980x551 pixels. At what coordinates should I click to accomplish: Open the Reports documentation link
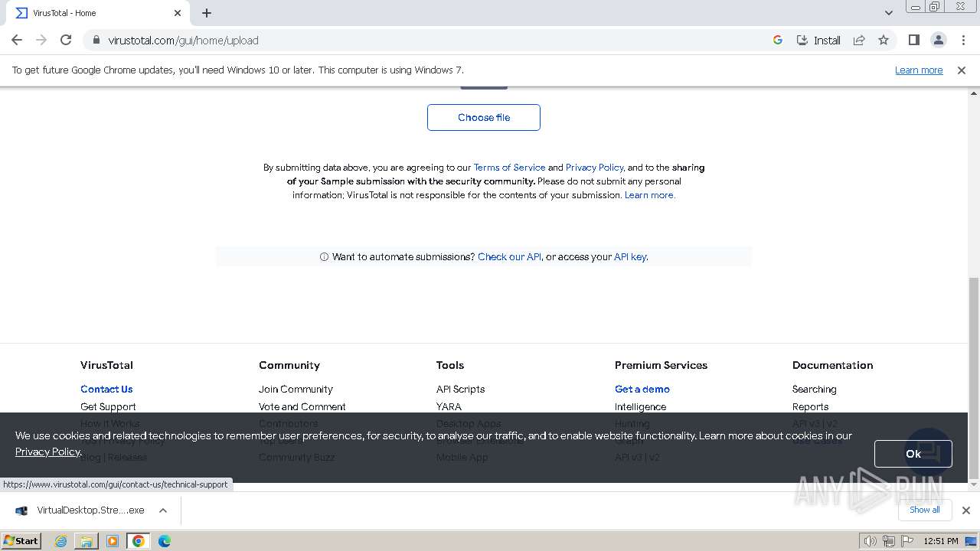810,406
